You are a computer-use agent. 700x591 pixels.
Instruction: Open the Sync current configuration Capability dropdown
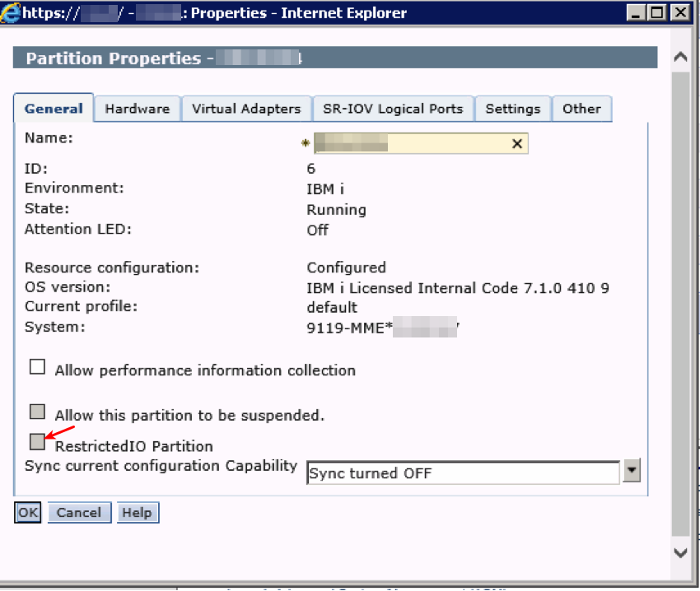(x=630, y=472)
